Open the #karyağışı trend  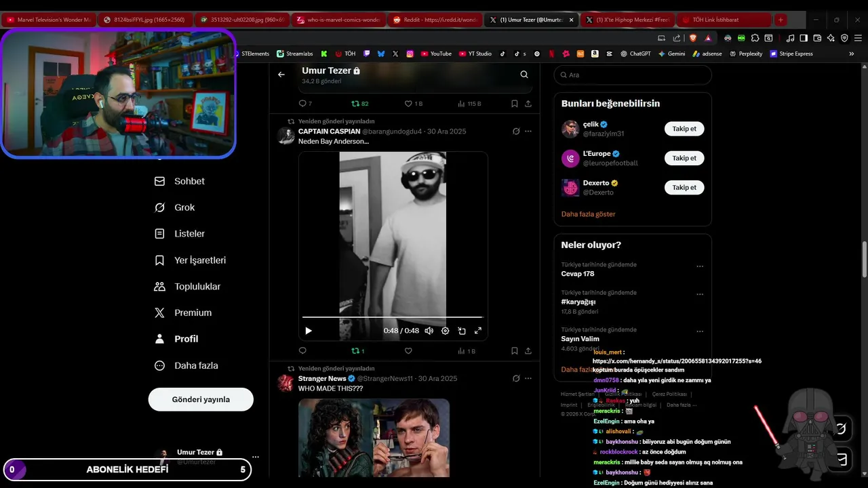578,302
